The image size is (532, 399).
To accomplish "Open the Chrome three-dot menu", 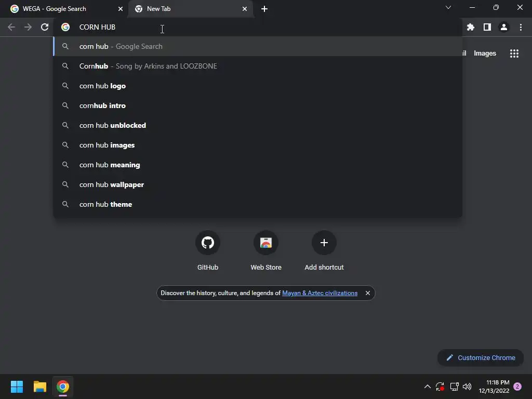I will click(521, 27).
